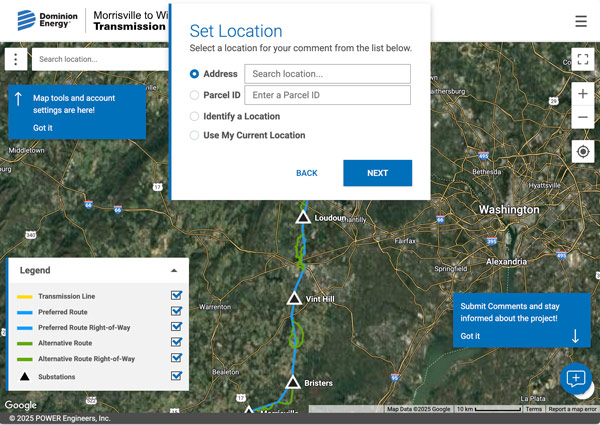
Task: Click the Vint Hill substation triangle
Action: [294, 298]
